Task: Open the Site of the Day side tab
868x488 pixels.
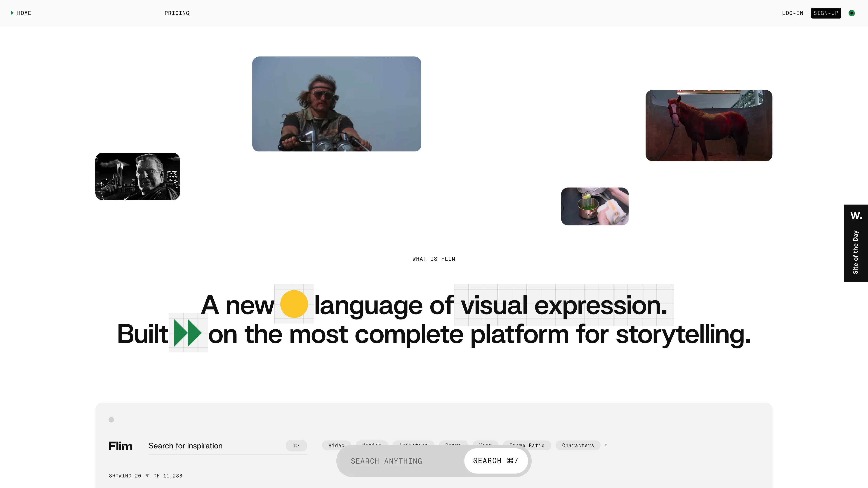Action: 856,252
